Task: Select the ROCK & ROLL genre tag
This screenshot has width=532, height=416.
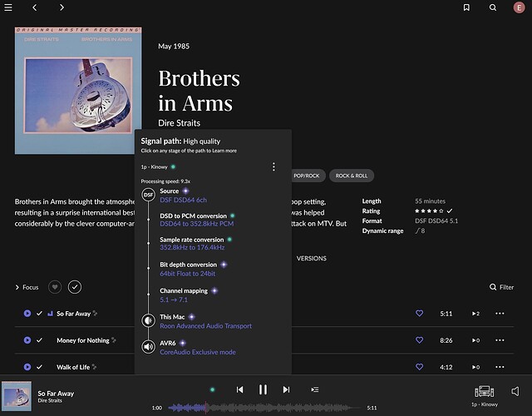Action: (352, 176)
